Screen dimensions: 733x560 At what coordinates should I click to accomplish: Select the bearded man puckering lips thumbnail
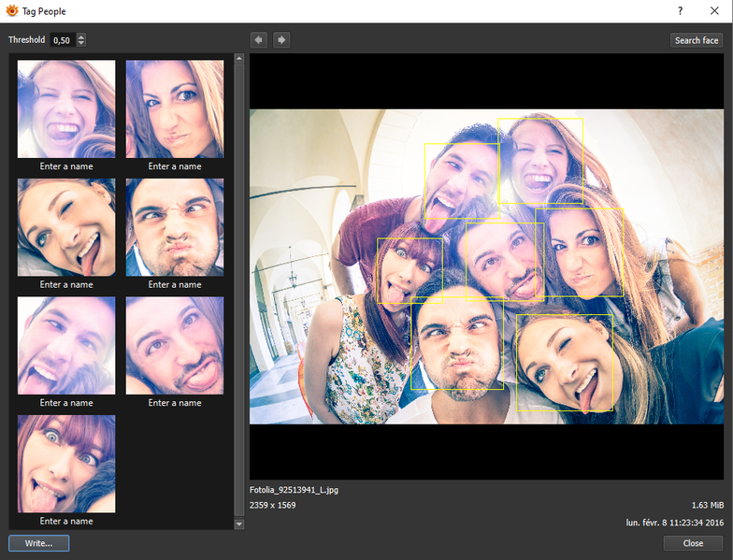[x=175, y=227]
